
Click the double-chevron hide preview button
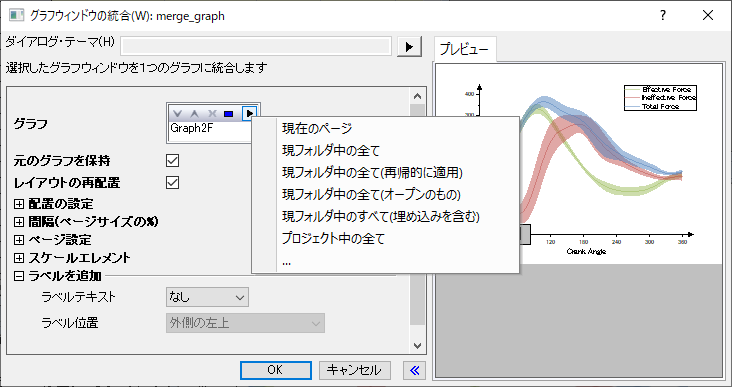coord(415,370)
